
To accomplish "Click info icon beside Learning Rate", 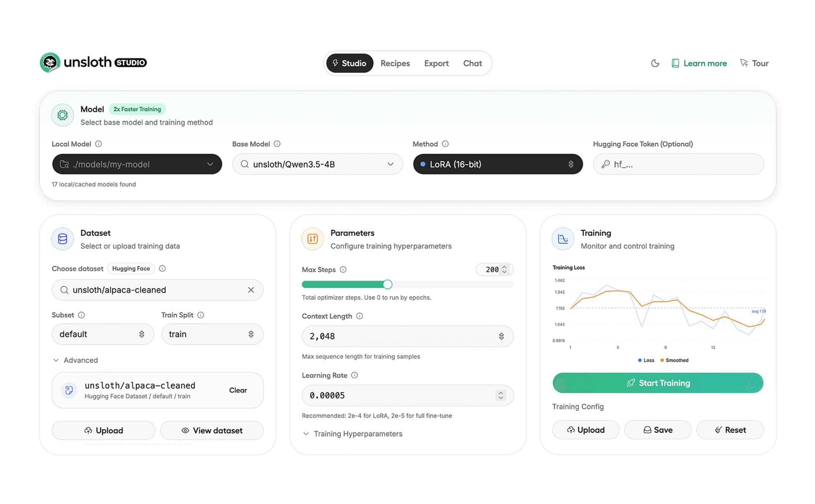I will pyautogui.click(x=355, y=375).
